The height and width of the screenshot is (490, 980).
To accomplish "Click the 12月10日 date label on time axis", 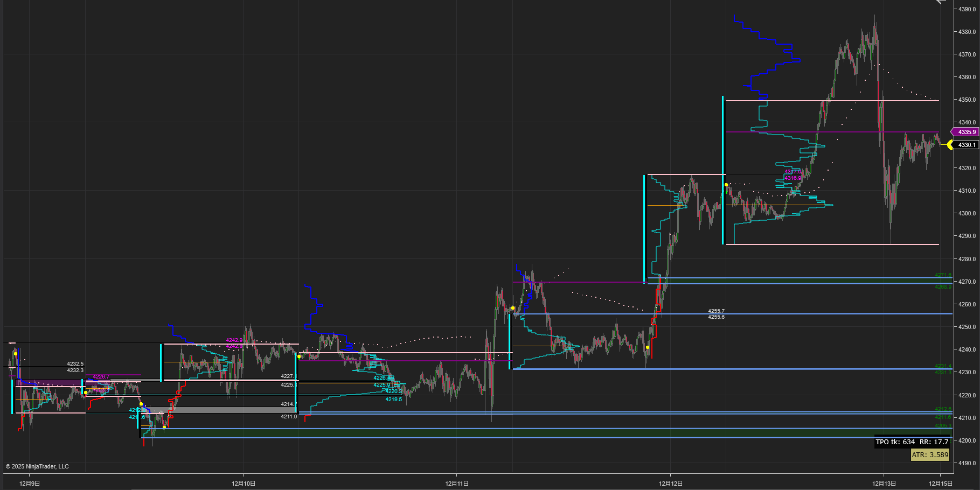I will [x=244, y=484].
